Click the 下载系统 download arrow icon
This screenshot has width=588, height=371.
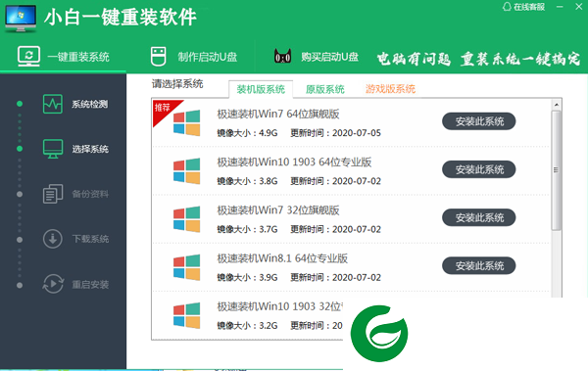53,239
